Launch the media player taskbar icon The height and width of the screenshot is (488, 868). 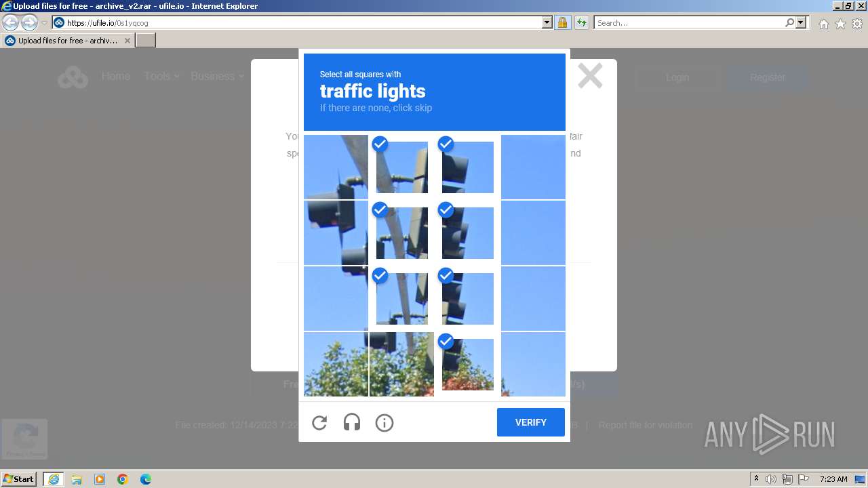point(100,479)
